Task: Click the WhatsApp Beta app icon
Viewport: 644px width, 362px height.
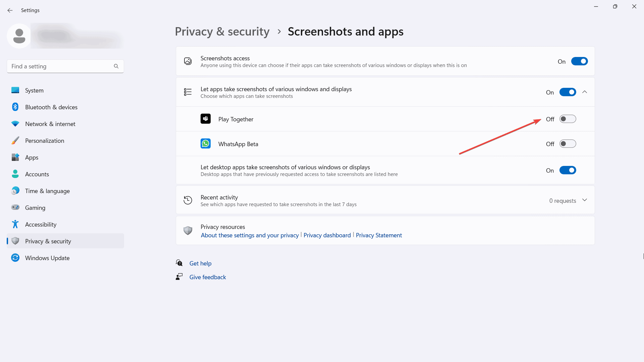Action: (x=205, y=144)
